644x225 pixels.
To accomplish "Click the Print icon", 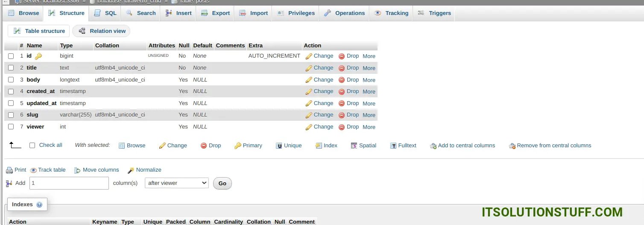I will (x=9, y=170).
